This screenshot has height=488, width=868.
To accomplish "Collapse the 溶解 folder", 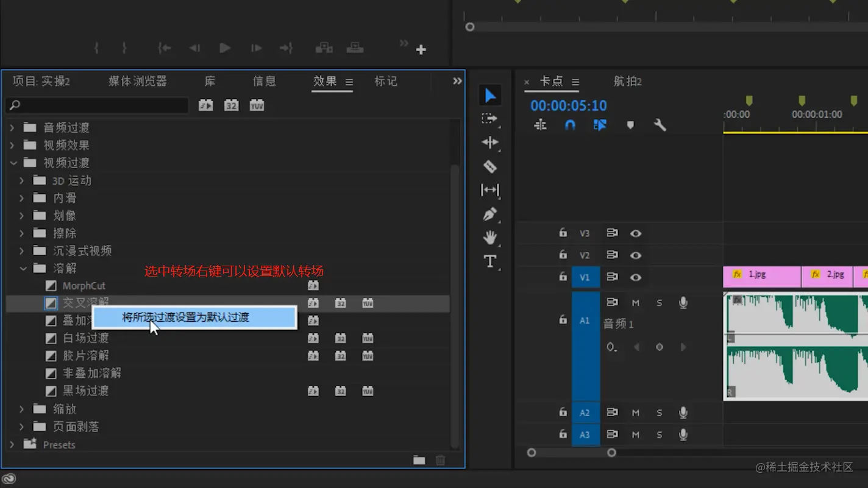I will [23, 268].
